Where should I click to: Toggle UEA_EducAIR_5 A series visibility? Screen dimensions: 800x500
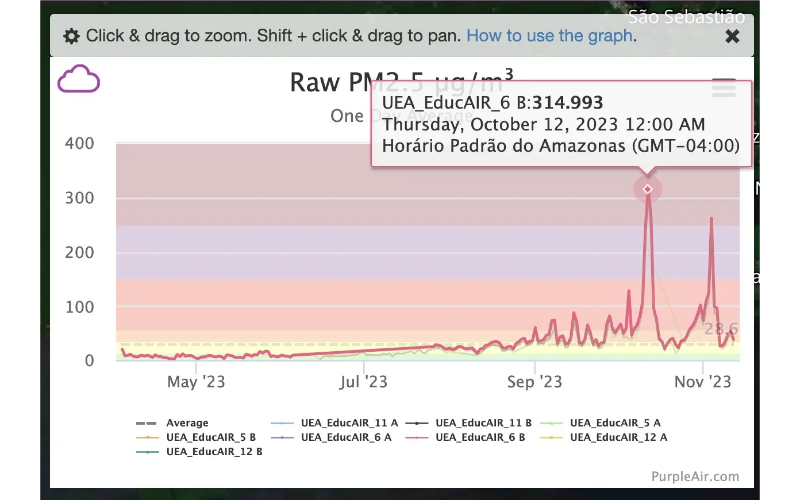(600, 423)
